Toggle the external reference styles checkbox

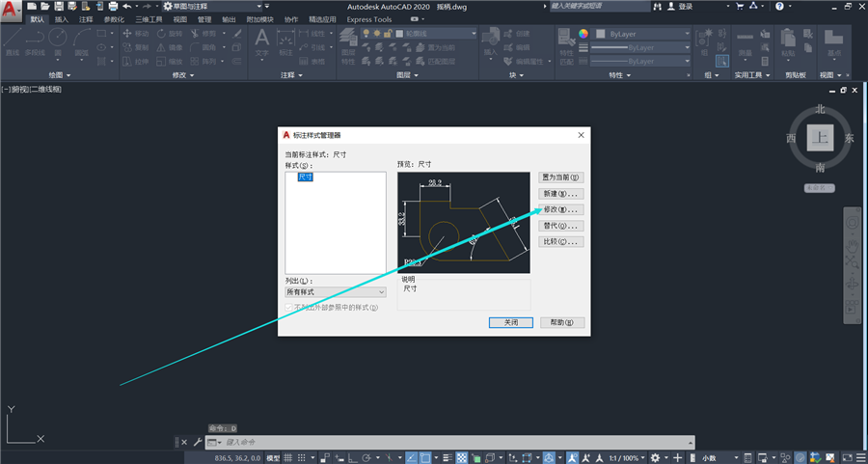pyautogui.click(x=288, y=308)
